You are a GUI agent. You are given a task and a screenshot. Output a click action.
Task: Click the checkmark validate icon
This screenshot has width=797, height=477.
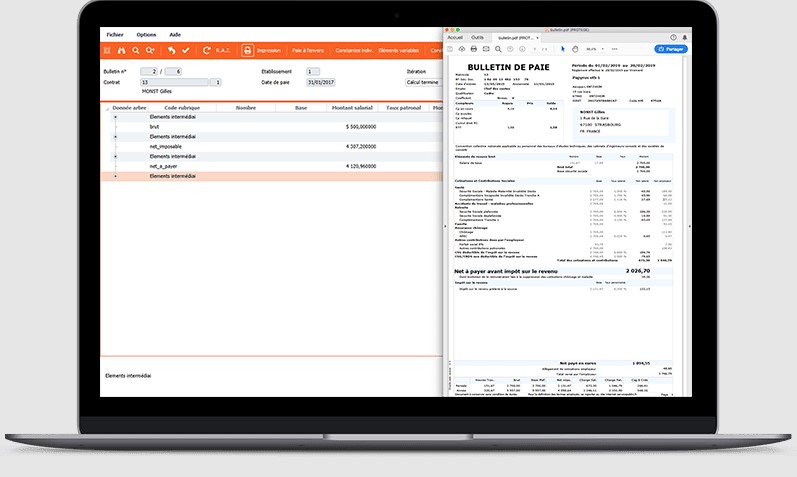(185, 49)
